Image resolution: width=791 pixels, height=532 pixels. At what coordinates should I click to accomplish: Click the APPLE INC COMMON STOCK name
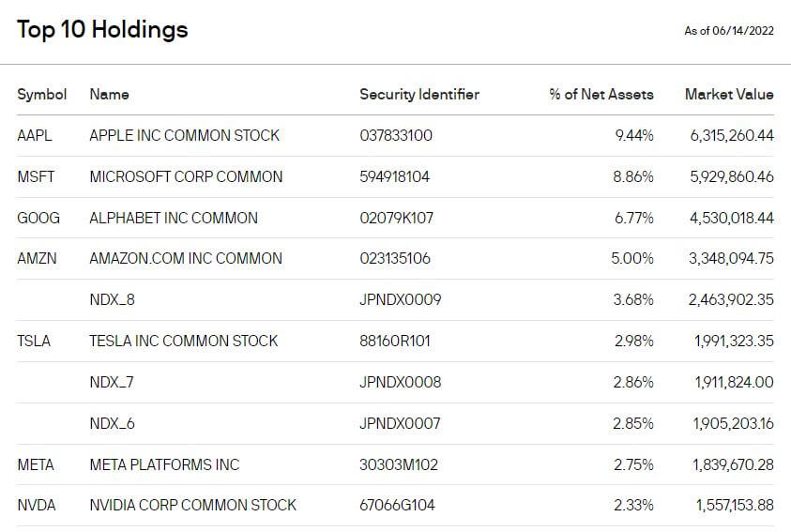[184, 135]
